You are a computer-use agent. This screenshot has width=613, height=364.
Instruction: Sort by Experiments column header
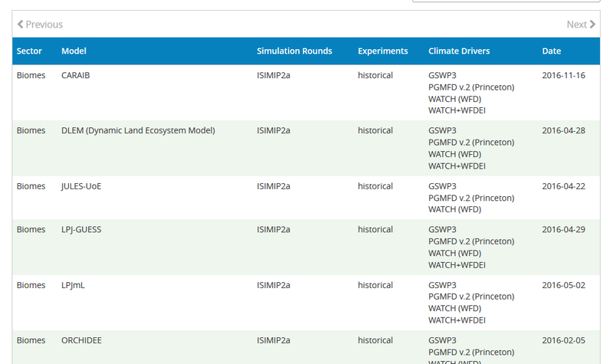[x=382, y=51]
